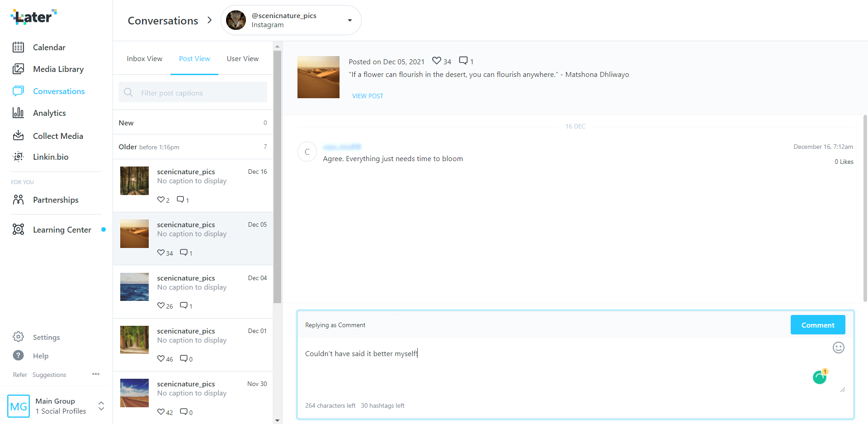Click the conversation pane scrollbar

tap(865, 208)
